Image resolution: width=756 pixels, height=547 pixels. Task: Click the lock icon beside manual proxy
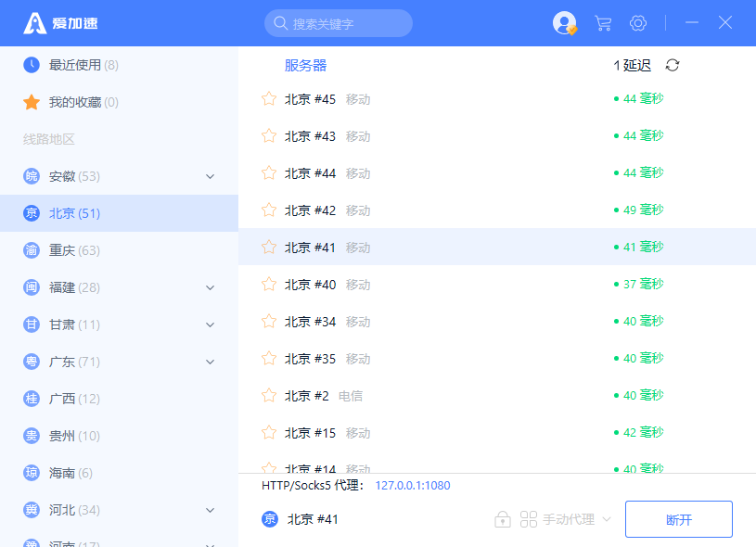point(503,519)
